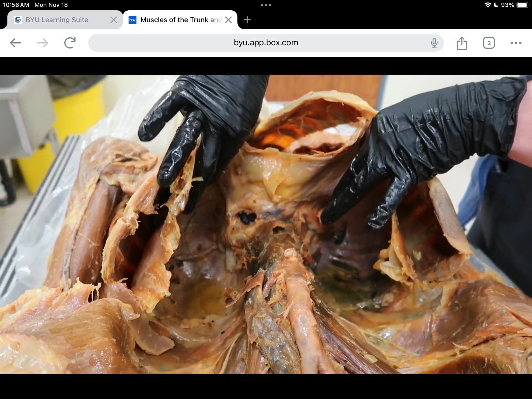Tap the dissection video frame
The image size is (532, 399).
266,224
